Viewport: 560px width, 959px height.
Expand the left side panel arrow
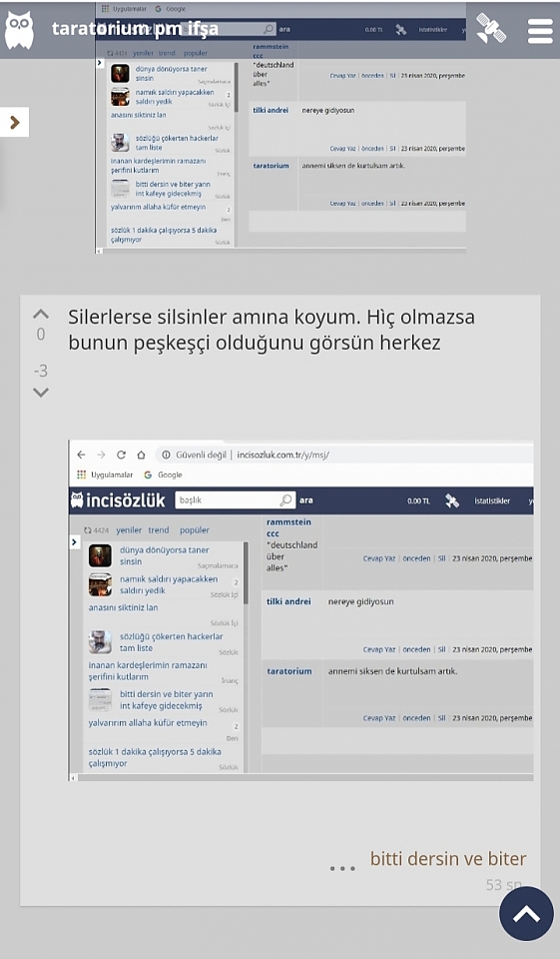pyautogui.click(x=15, y=122)
